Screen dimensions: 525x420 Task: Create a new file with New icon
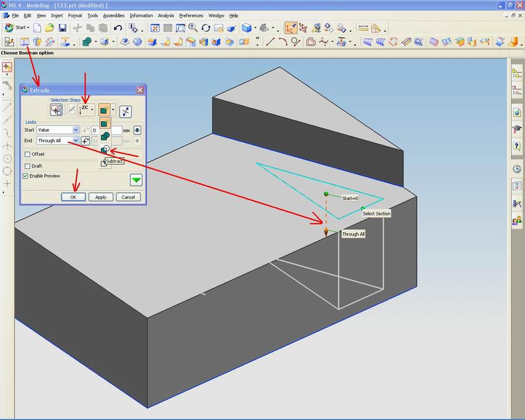[x=37, y=28]
